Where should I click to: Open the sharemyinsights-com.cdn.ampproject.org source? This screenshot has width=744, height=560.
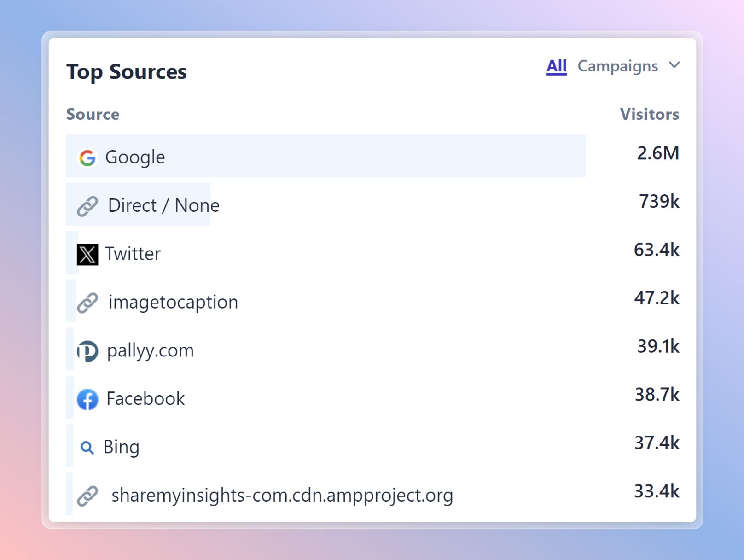point(282,496)
